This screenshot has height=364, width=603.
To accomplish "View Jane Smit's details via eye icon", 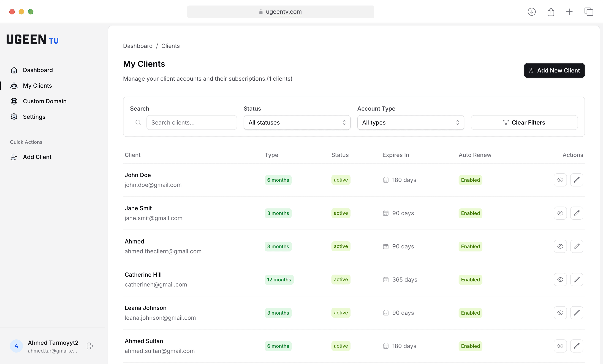I will click(560, 213).
